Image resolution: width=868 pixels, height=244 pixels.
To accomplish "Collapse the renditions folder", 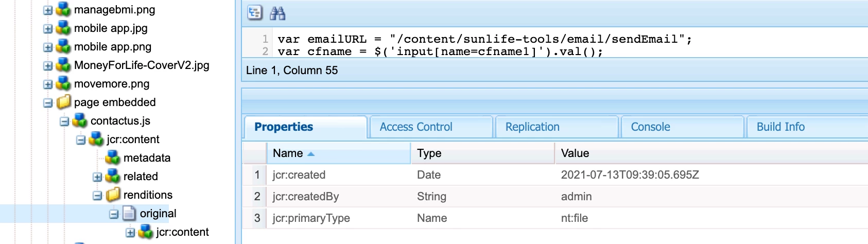I will point(97,196).
